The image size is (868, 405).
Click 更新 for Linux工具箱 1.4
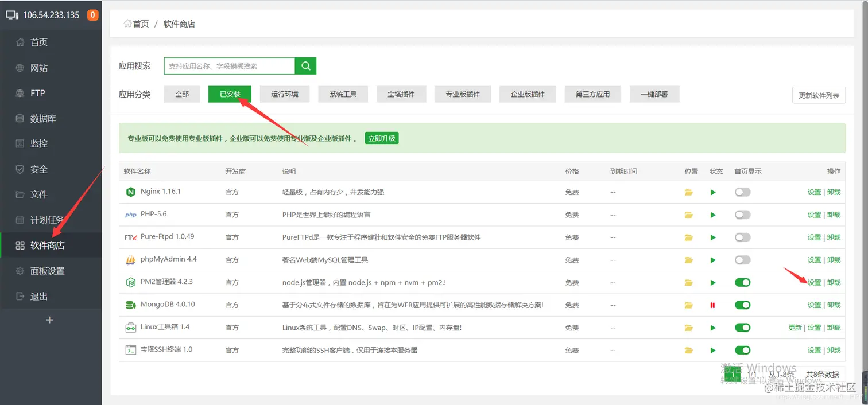coord(795,328)
